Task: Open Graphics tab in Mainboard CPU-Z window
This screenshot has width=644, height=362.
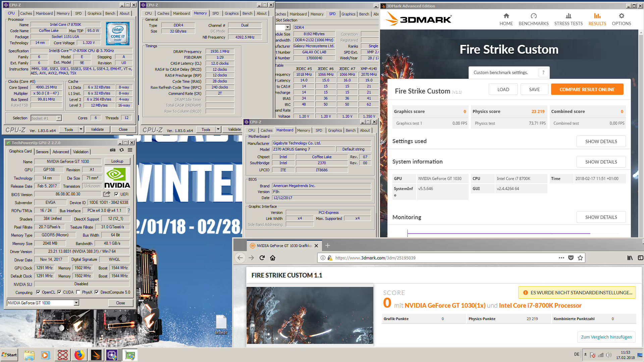Action: (x=335, y=130)
